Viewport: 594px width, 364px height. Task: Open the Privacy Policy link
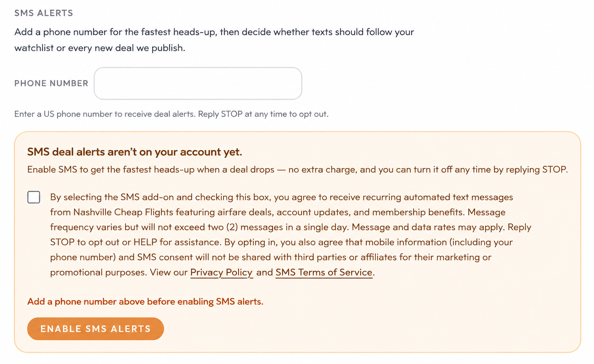(x=221, y=272)
